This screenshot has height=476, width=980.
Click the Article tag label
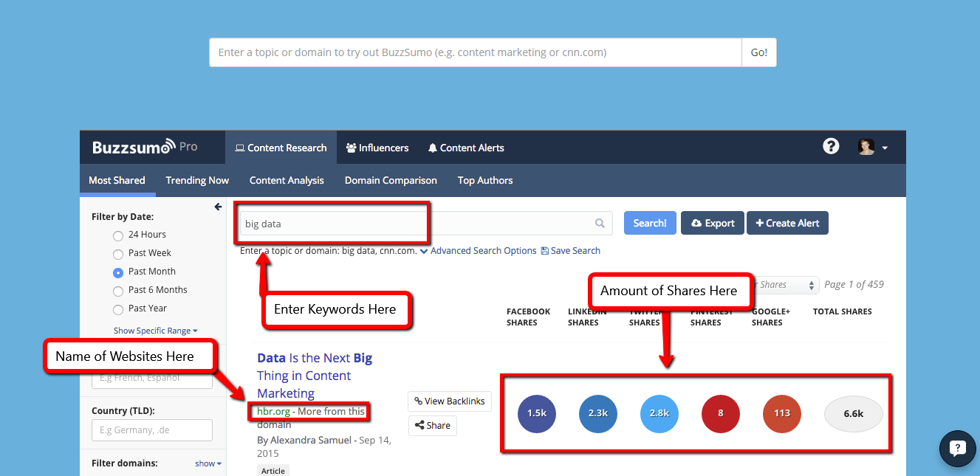coord(273,471)
